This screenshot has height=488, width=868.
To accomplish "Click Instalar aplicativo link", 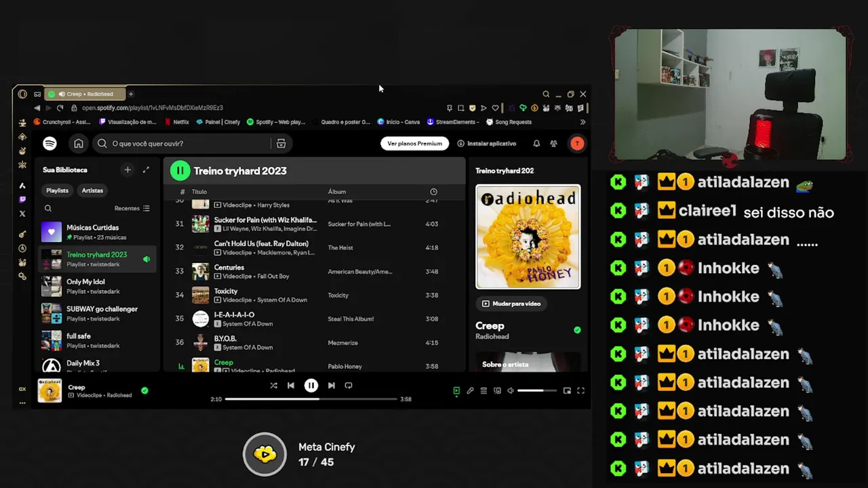I will pos(486,143).
